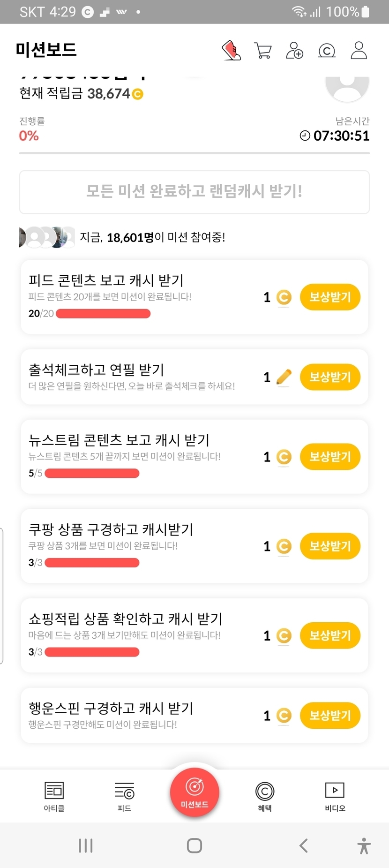
Task: Tap the red sneaker icon in header
Action: tap(231, 50)
